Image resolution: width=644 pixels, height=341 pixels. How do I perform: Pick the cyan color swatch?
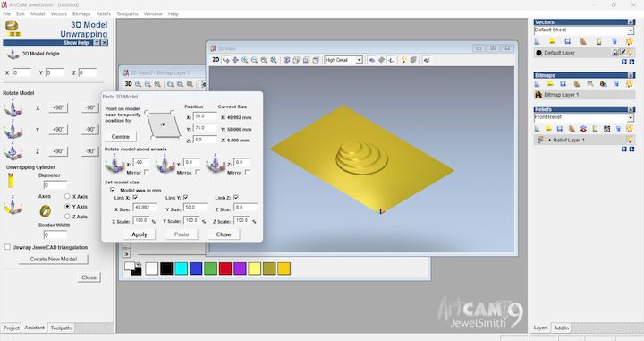coord(181,269)
